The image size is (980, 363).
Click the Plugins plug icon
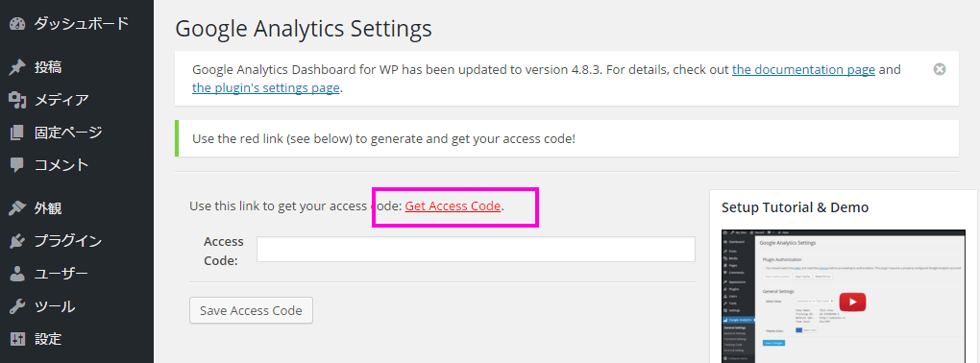(x=17, y=241)
